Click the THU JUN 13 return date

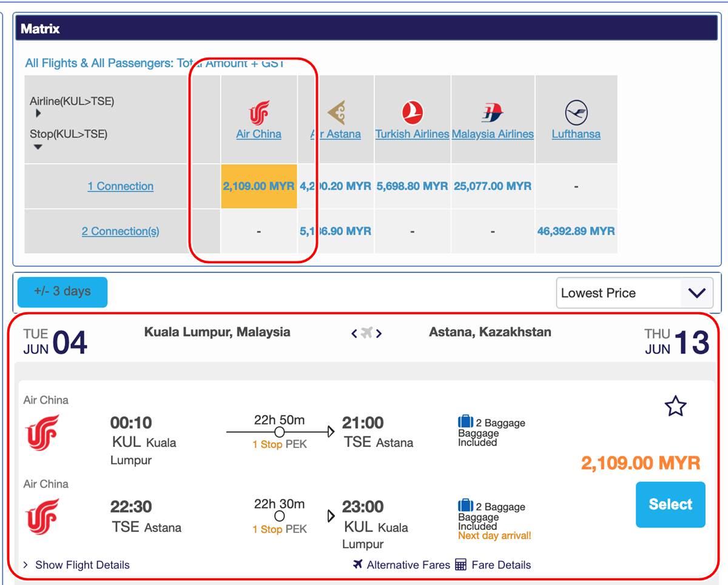(x=676, y=342)
